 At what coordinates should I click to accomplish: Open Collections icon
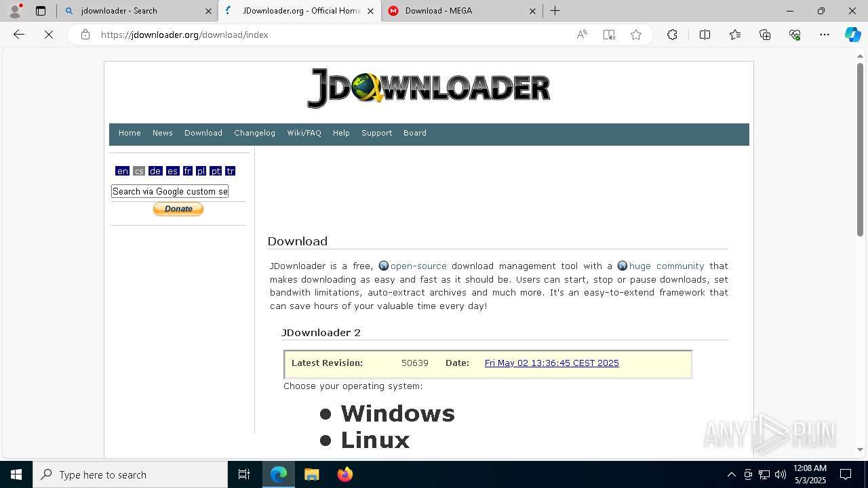(765, 35)
